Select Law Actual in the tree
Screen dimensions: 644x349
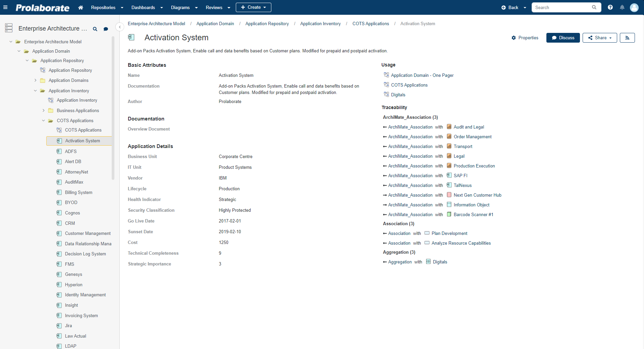coord(75,336)
